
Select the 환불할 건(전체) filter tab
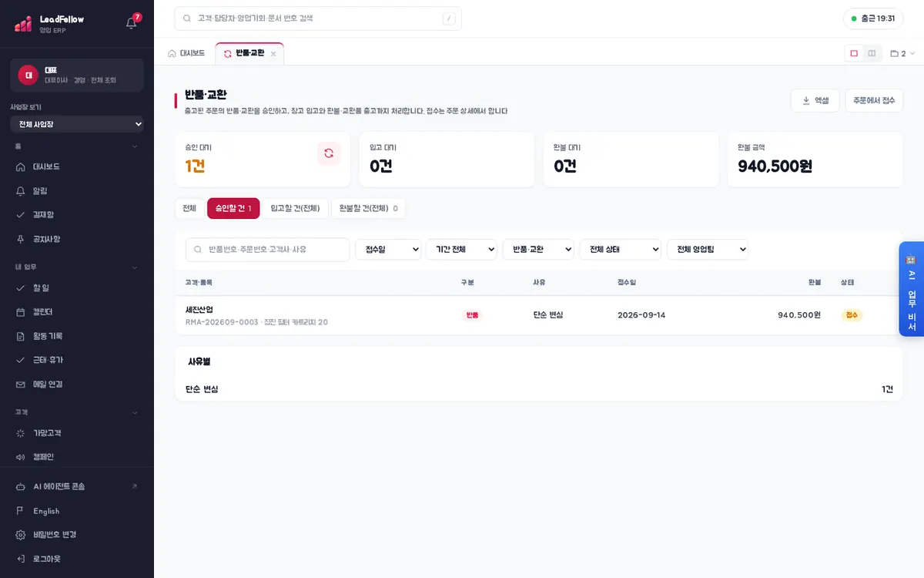pyautogui.click(x=368, y=208)
